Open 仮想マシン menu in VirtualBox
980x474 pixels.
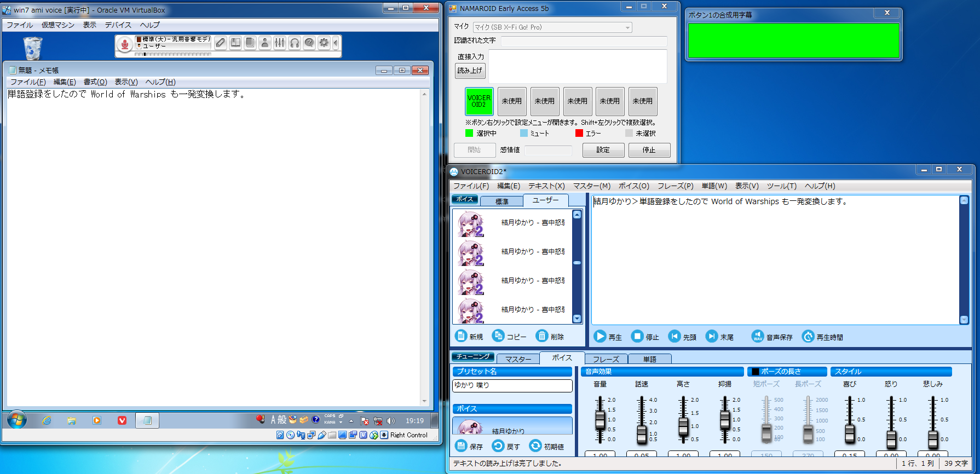point(58,25)
